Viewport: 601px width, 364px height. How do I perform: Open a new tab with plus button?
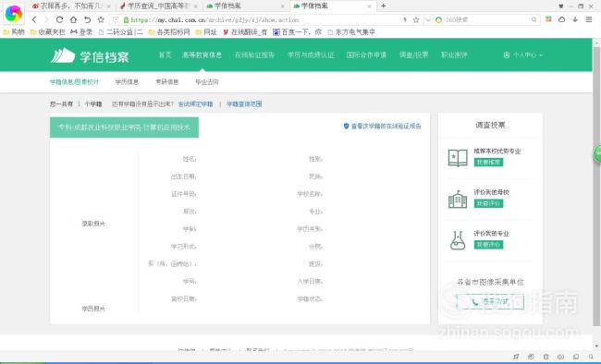tap(384, 6)
